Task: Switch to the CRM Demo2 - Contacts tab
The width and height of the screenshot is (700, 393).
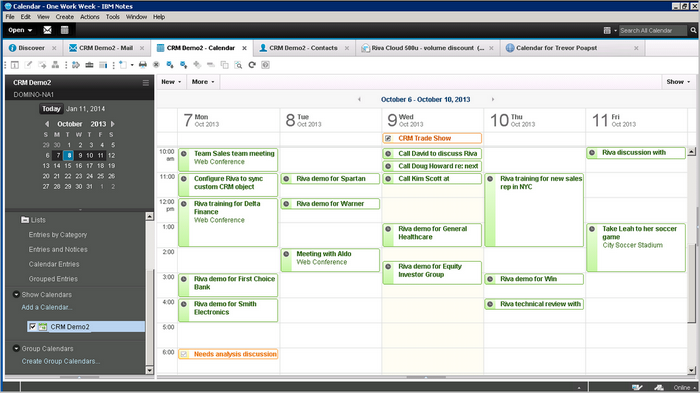Action: 303,48
